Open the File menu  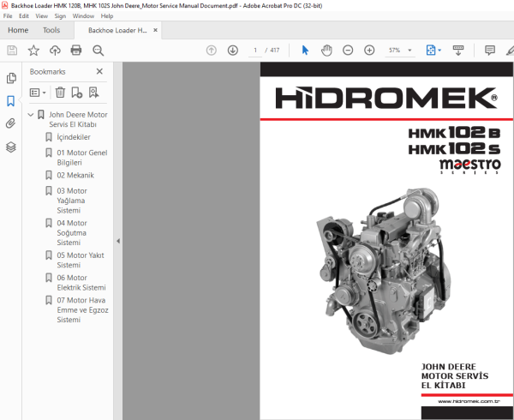8,15
